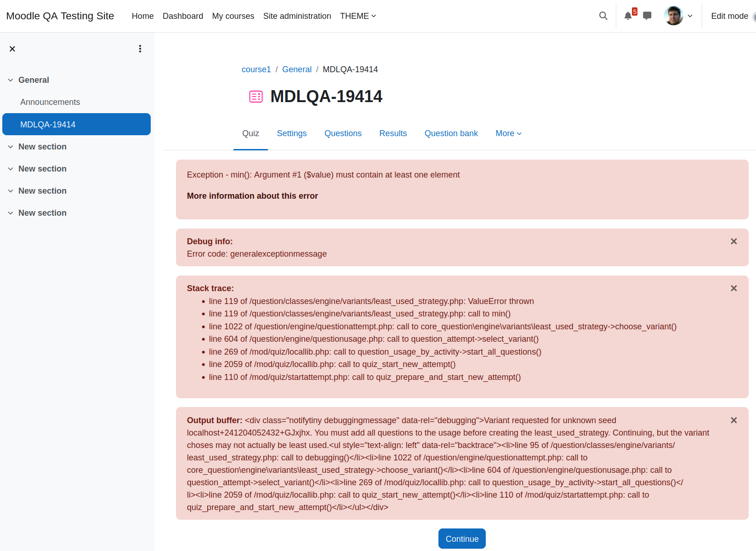
Task: Click the line 2059 locallib.php stack trace entry
Action: click(x=332, y=364)
